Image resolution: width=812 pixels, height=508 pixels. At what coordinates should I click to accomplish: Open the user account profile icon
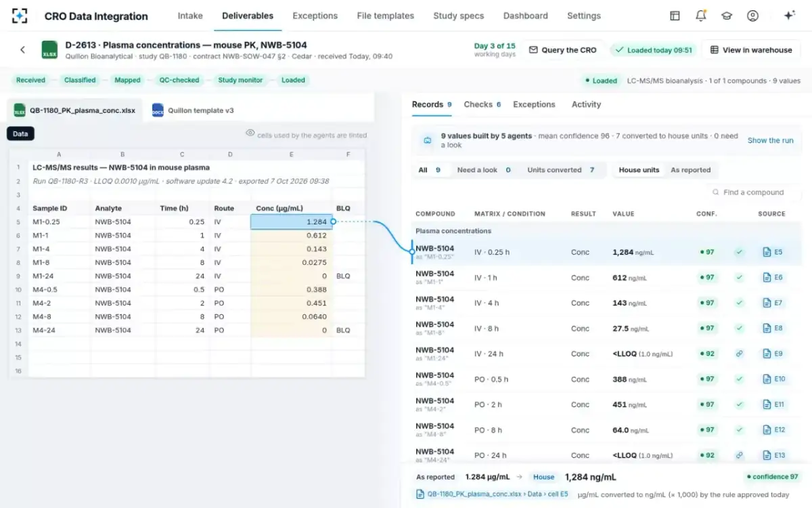752,16
